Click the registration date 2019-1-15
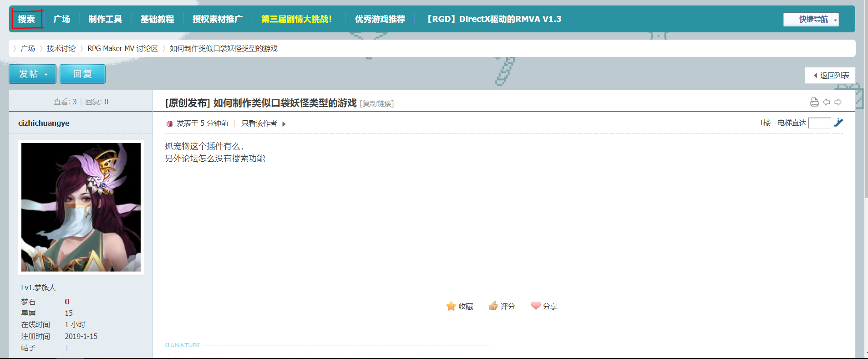Screen dimensions: 868x359 pos(81,336)
